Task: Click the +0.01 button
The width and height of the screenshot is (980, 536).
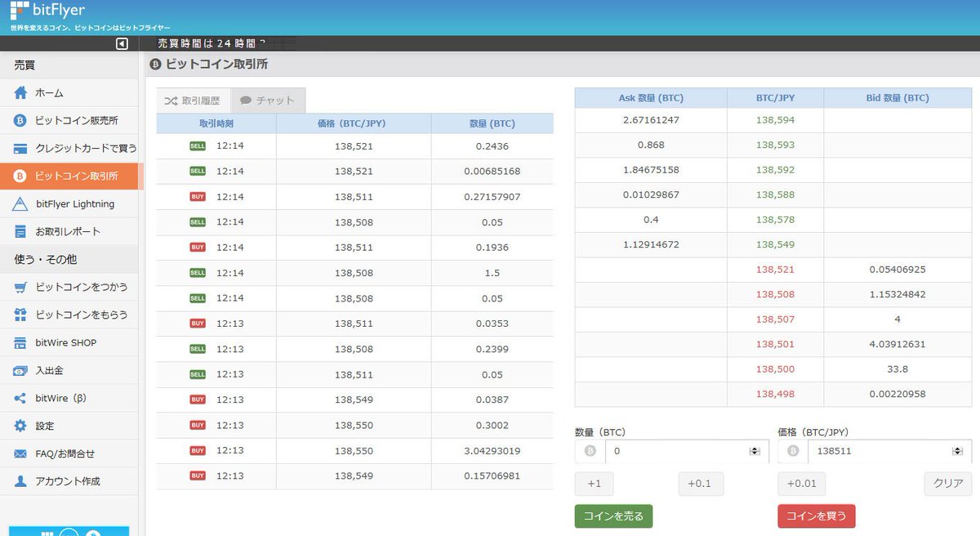Action: coord(801,484)
